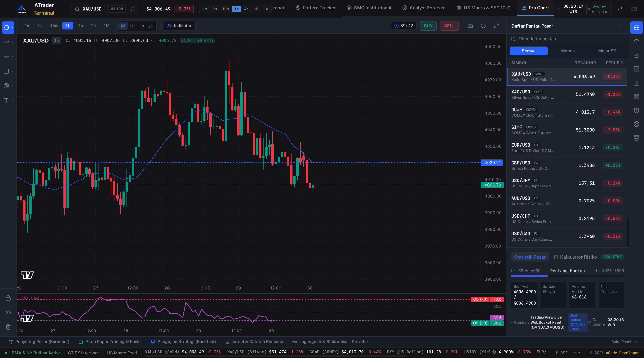
Task: Open the US Macro & SEC 10-Q tab
Action: point(484,8)
